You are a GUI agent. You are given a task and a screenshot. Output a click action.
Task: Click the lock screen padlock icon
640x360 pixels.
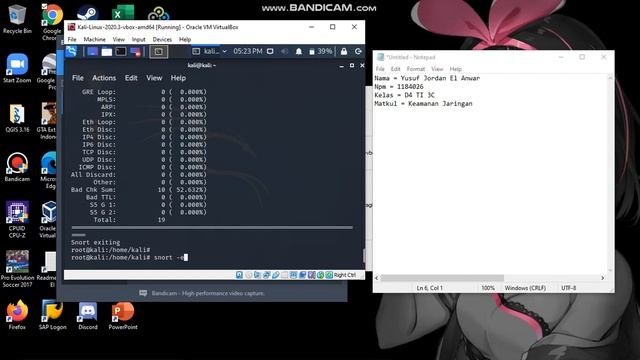click(x=344, y=51)
